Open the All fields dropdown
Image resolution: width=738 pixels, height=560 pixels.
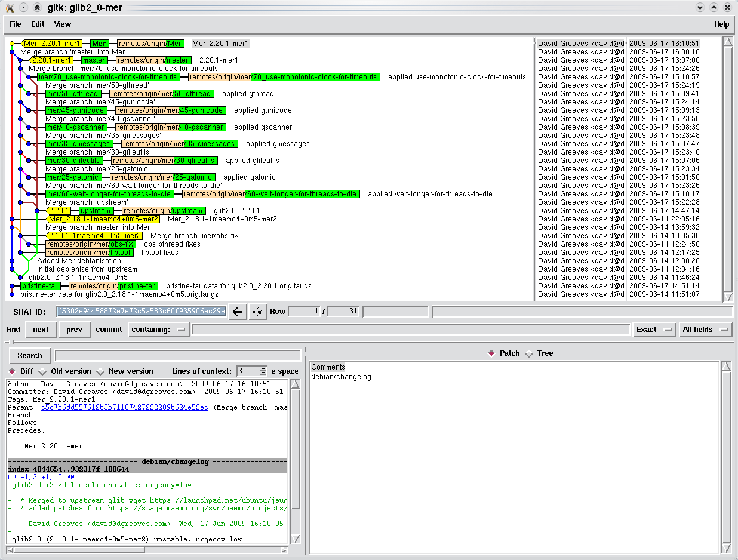tap(705, 330)
